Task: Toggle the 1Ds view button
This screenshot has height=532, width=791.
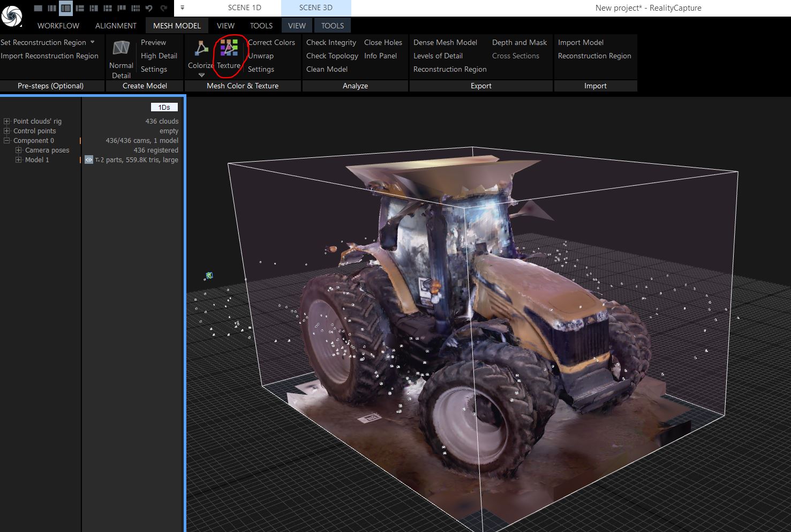Action: click(164, 107)
